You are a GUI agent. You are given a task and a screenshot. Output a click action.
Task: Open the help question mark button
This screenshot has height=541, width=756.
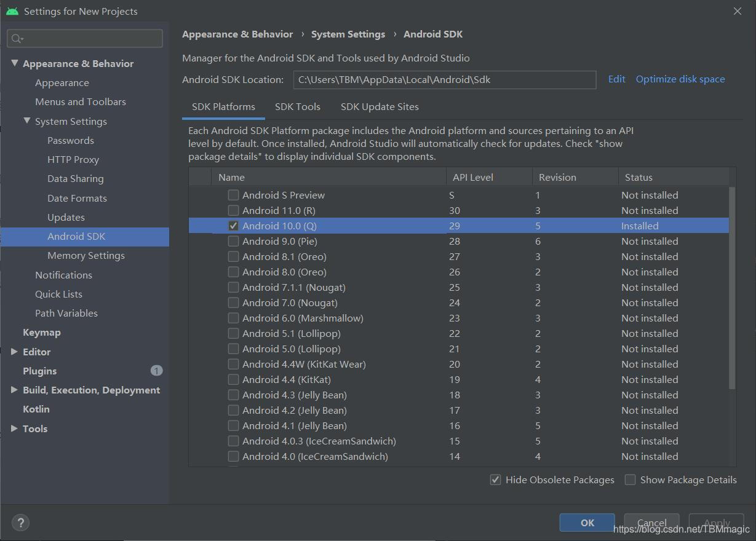20,523
